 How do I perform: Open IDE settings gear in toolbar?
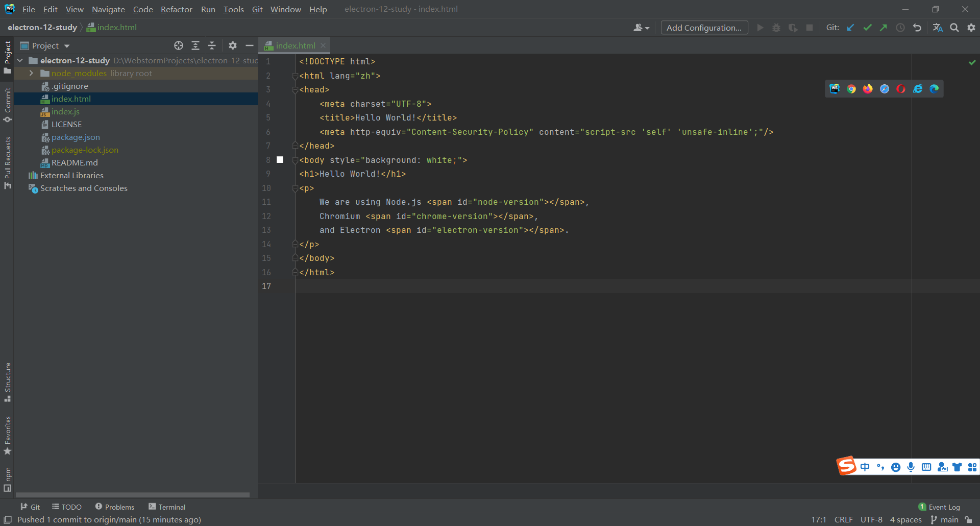971,28
